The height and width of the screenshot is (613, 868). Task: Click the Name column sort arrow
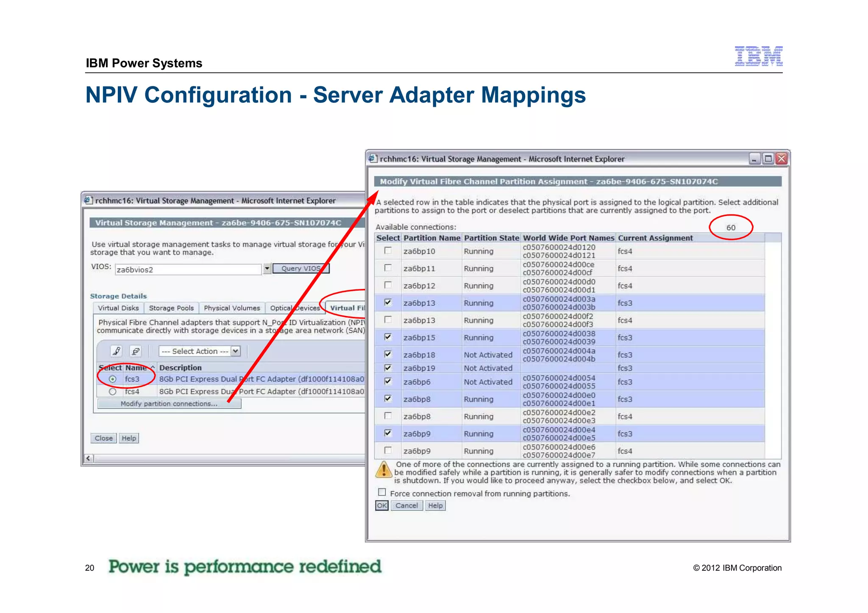click(x=152, y=367)
